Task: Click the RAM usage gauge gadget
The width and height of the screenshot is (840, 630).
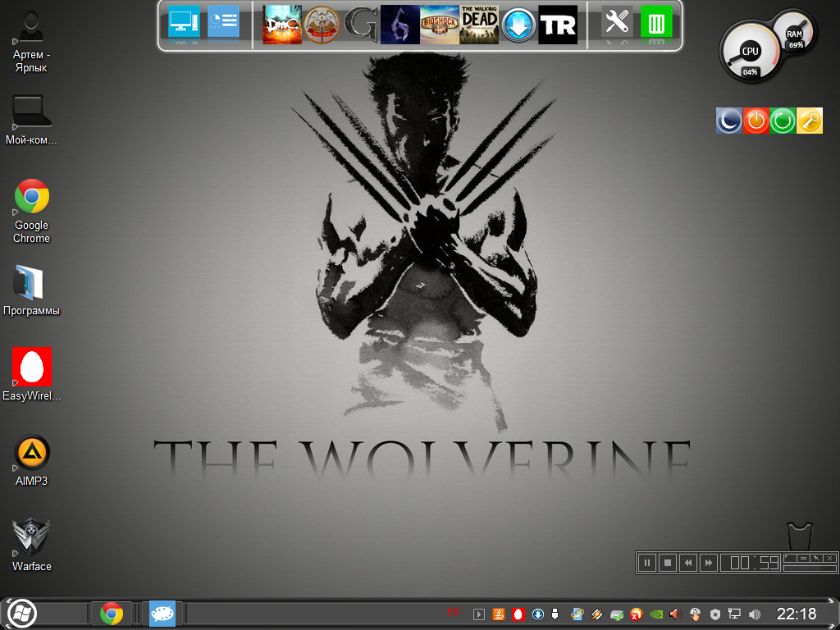Action: pos(794,33)
